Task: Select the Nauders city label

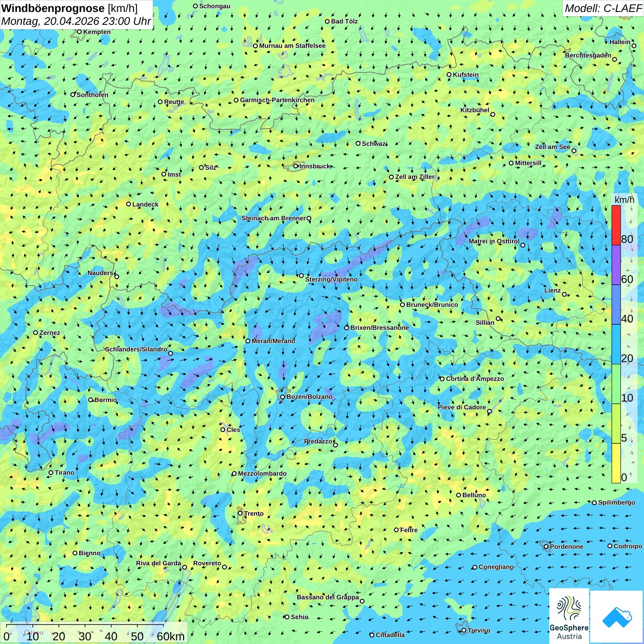Action: click(100, 273)
